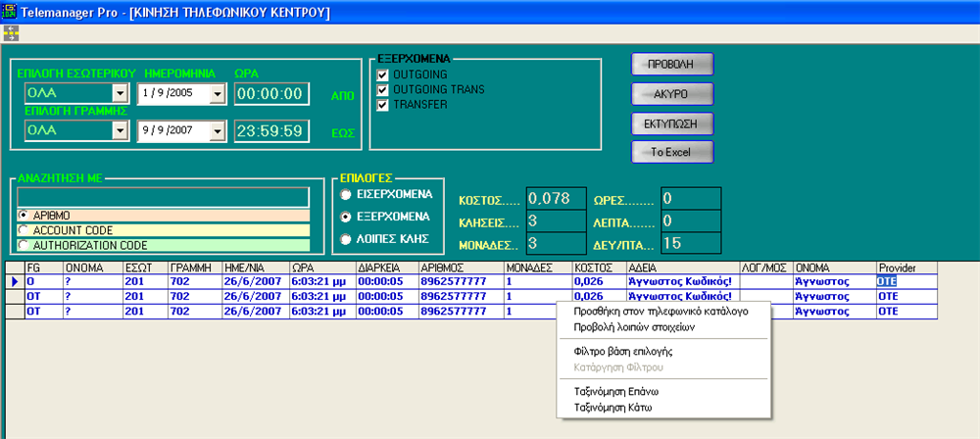Click the FG cell 'O' in first row

pos(44,282)
